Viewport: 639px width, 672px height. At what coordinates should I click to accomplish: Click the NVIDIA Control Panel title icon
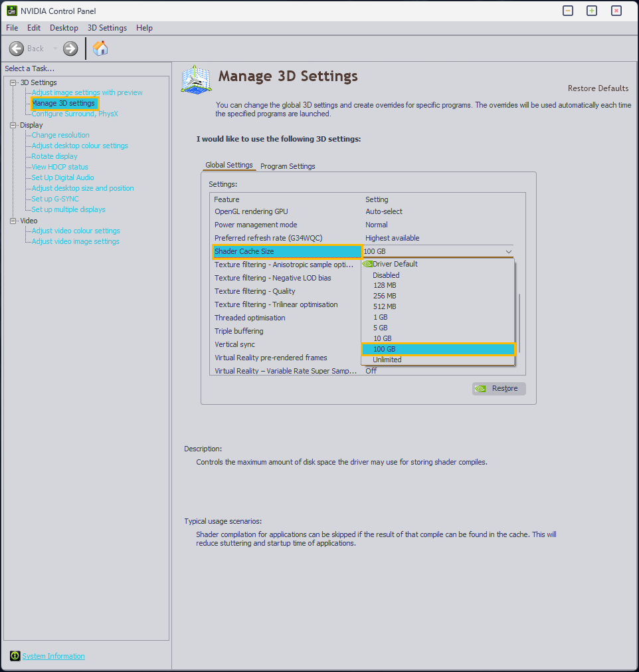coord(12,11)
